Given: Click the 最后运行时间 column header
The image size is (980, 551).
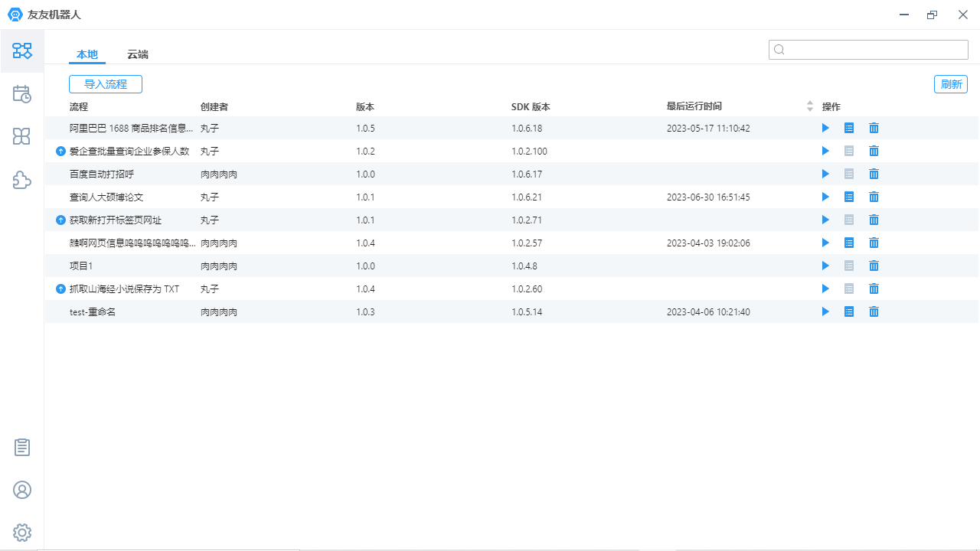Looking at the screenshot, I should [694, 106].
